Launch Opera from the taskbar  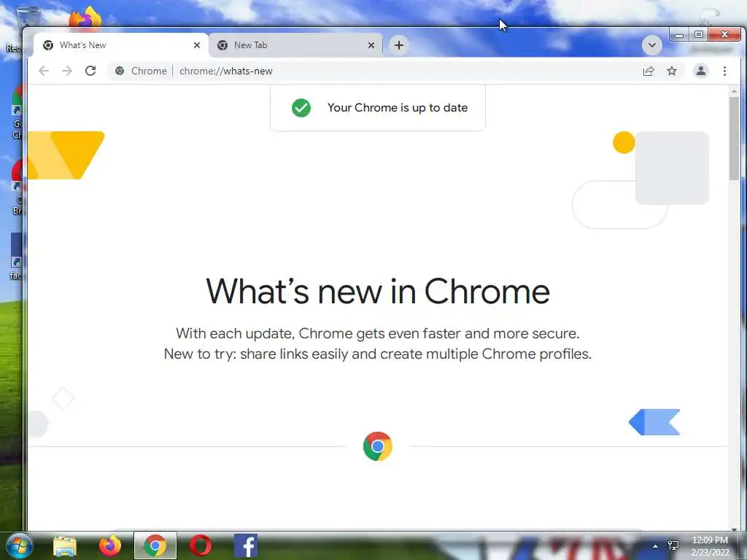click(201, 545)
